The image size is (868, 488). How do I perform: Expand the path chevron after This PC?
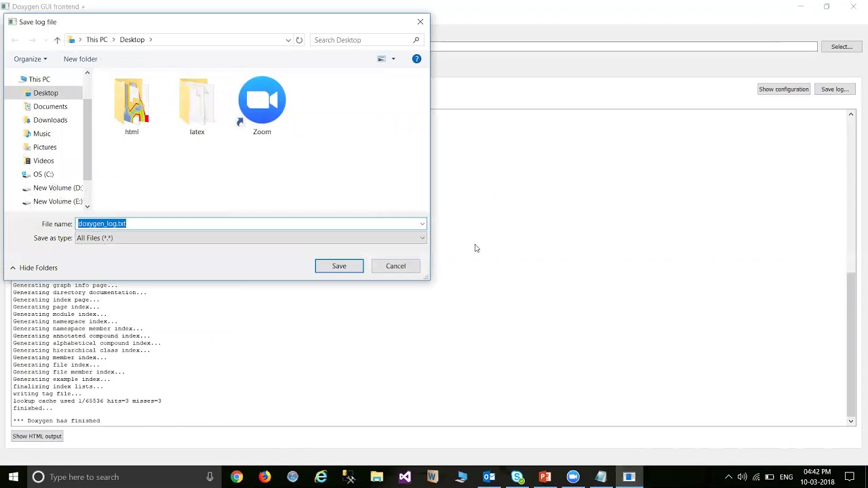113,40
